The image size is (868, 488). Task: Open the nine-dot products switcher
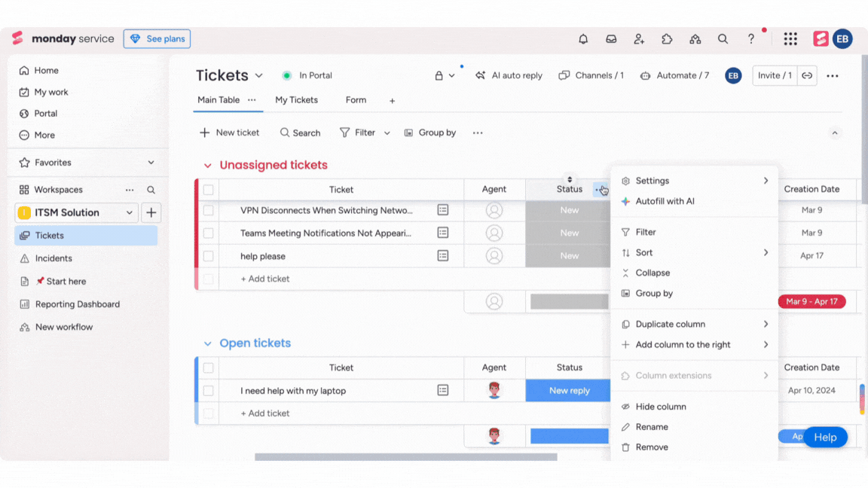point(790,38)
